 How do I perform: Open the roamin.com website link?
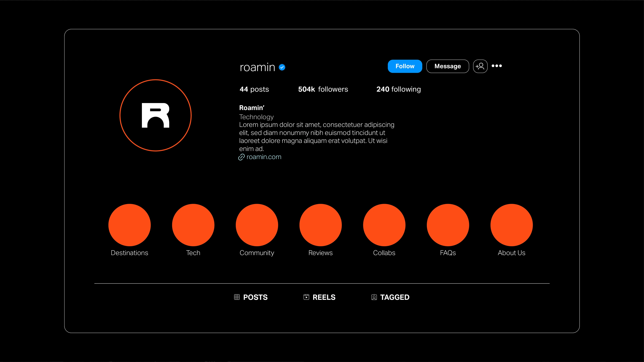click(x=264, y=157)
